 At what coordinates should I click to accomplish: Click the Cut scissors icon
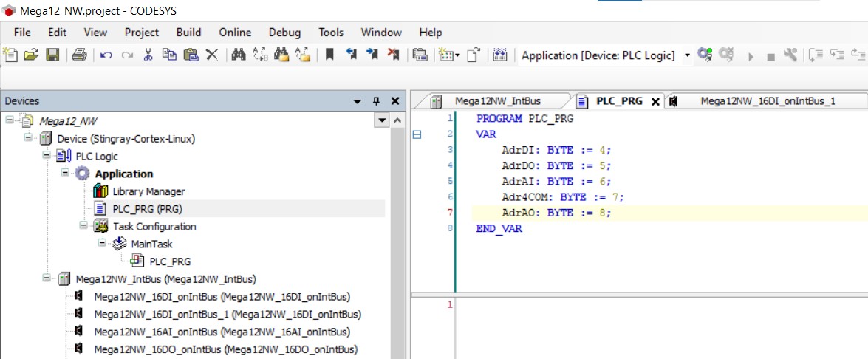[148, 55]
